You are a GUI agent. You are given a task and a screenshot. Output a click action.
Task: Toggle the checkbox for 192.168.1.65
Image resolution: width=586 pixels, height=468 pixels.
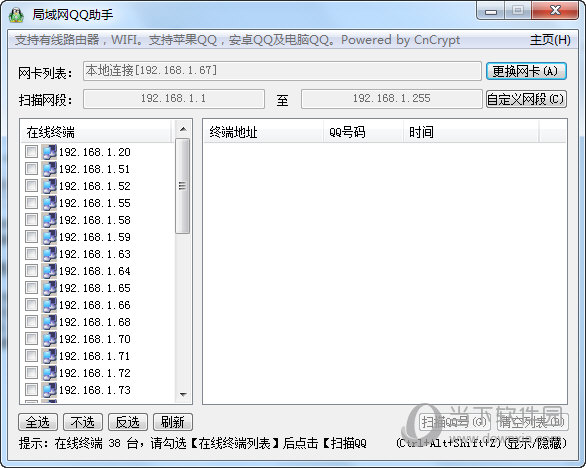(x=31, y=288)
